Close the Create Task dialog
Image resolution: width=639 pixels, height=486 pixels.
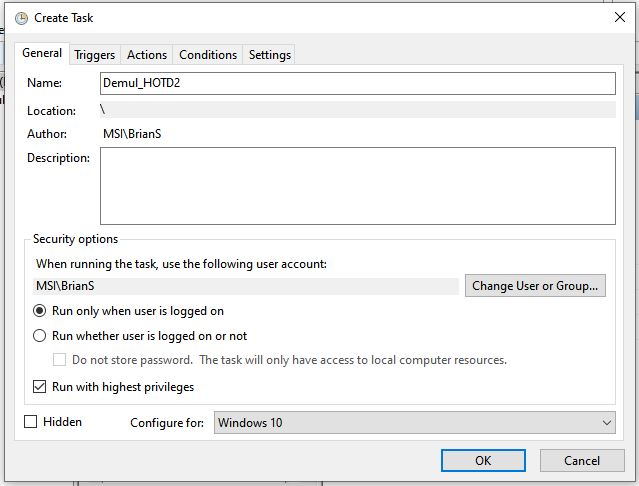tap(620, 17)
